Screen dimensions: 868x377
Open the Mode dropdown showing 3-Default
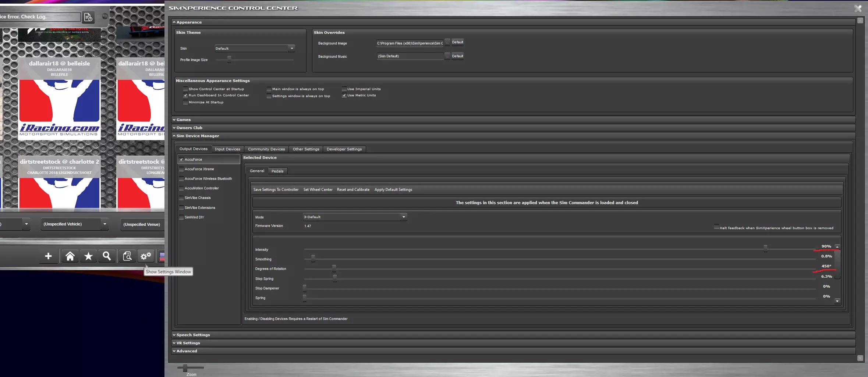(x=354, y=217)
